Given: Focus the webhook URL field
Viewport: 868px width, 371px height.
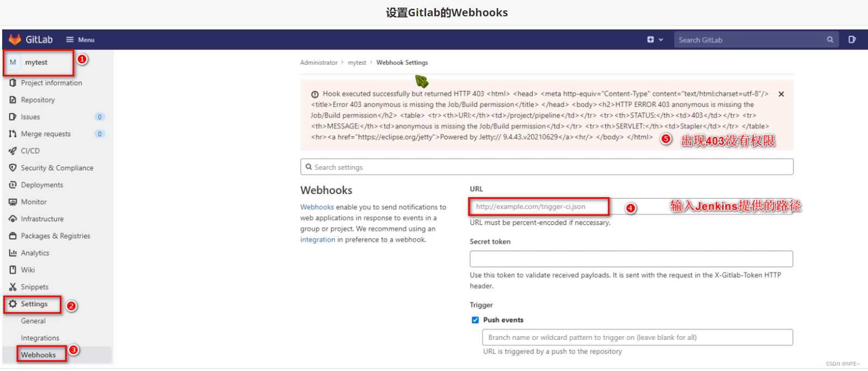Looking at the screenshot, I should click(x=631, y=206).
